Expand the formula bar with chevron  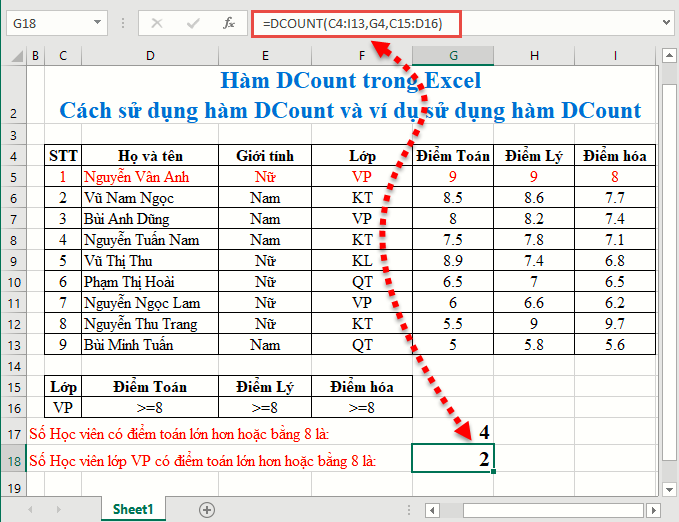668,23
